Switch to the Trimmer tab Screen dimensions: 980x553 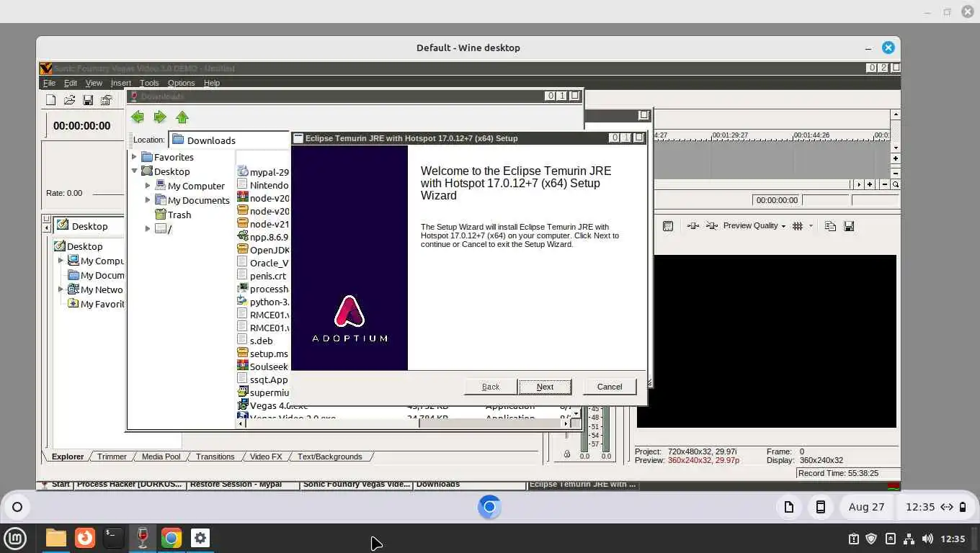[x=112, y=457]
